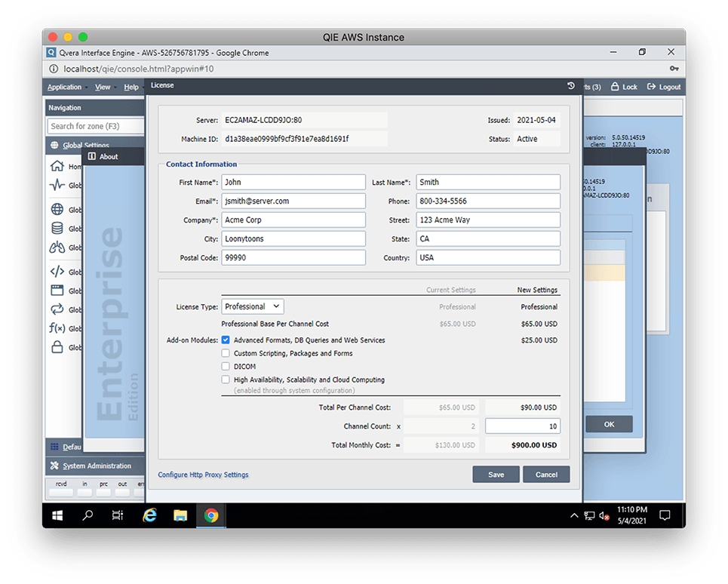Viewport: 728px width, 584px height.
Task: Save the license settings
Action: (x=496, y=475)
